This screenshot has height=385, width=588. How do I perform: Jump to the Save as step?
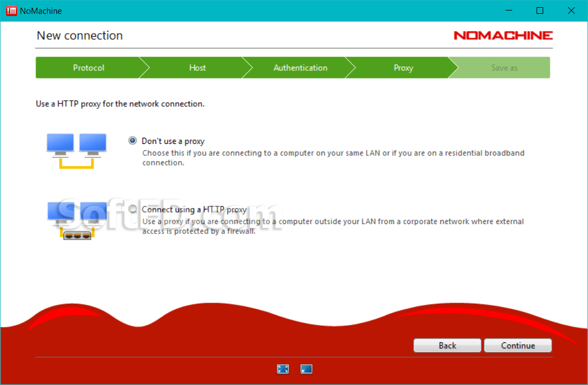(504, 68)
